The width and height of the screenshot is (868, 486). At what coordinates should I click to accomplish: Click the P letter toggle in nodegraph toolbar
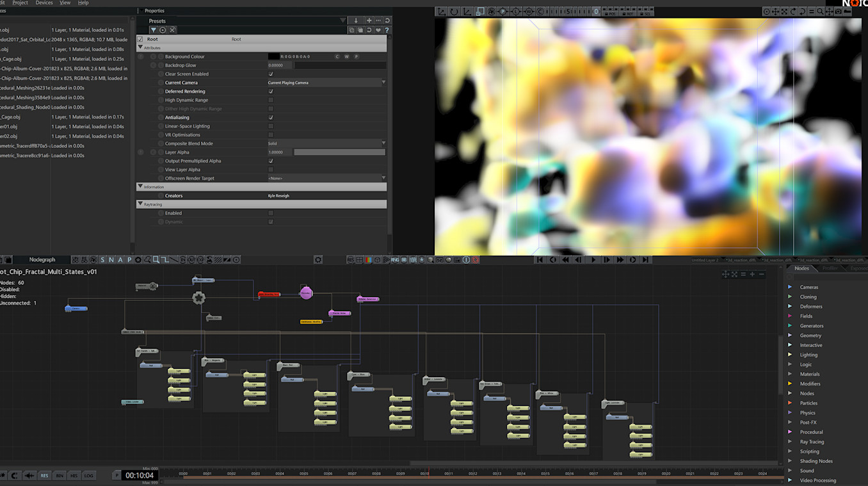129,260
